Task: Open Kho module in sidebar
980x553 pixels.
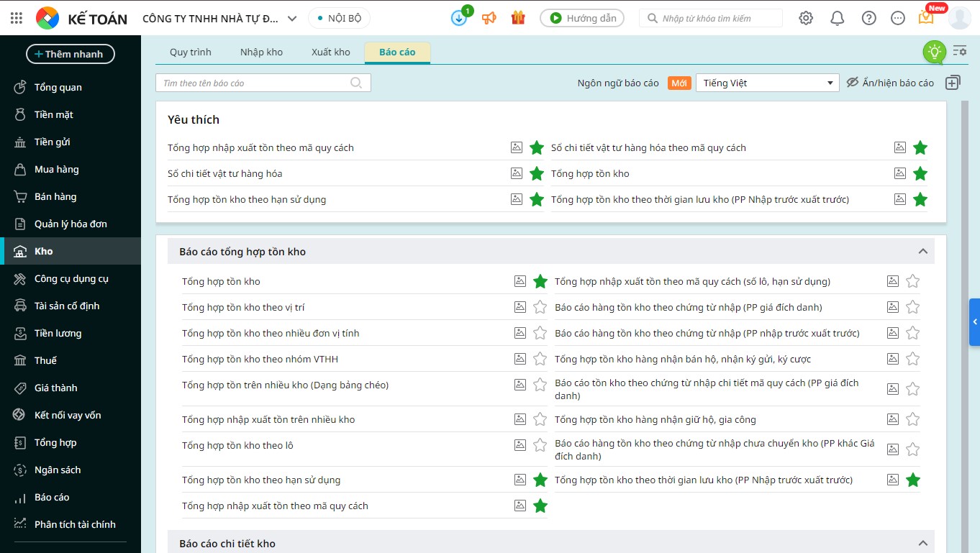Action: tap(71, 251)
